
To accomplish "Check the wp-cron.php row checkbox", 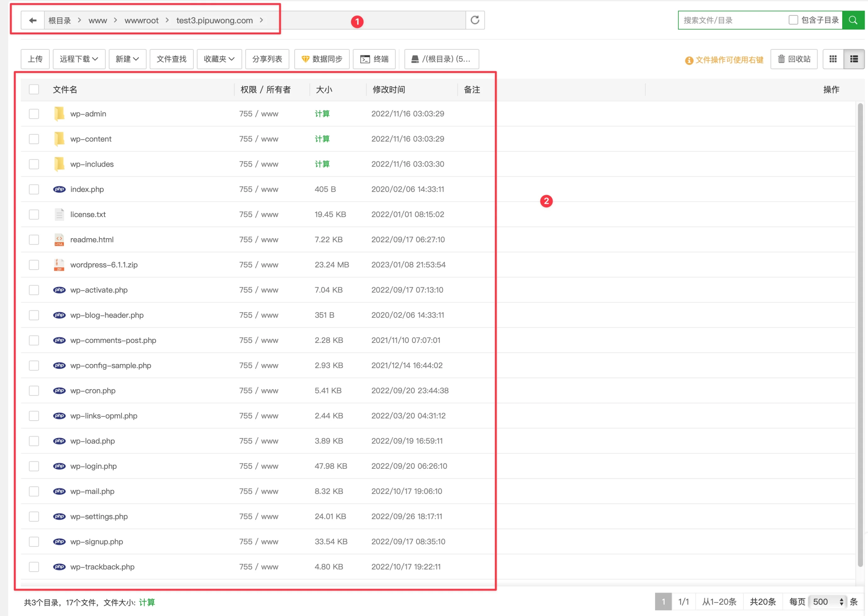I will click(34, 390).
